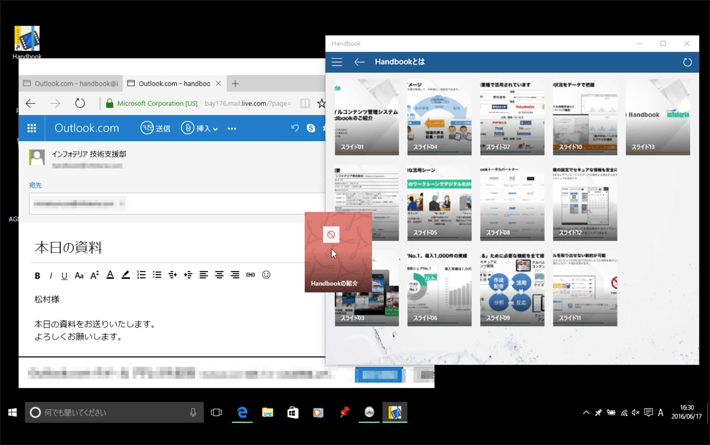
Task: Reload the page with the browser refresh icon
Action: (80, 104)
